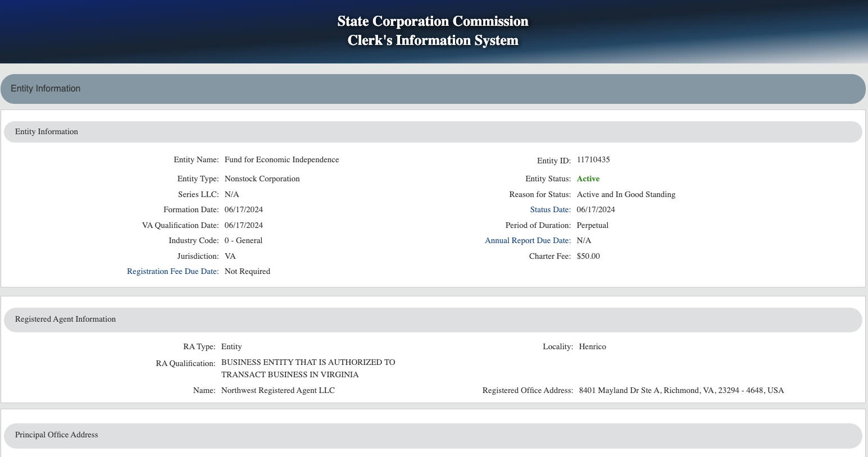
Task: Click the $50.00 charter fee value
Action: [x=588, y=256]
